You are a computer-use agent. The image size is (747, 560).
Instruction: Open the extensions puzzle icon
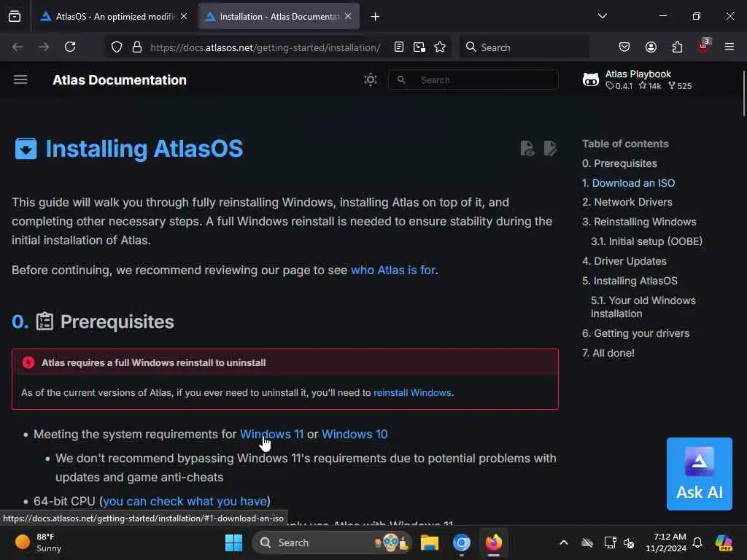[x=677, y=47]
